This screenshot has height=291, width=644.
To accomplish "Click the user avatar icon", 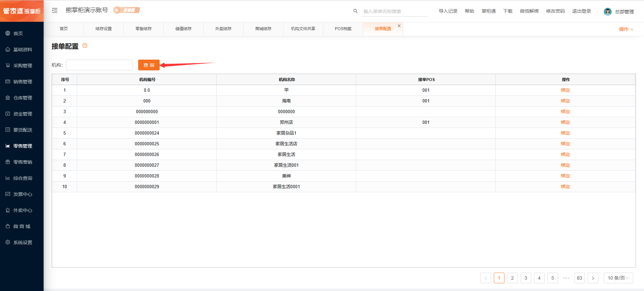I will (607, 12).
